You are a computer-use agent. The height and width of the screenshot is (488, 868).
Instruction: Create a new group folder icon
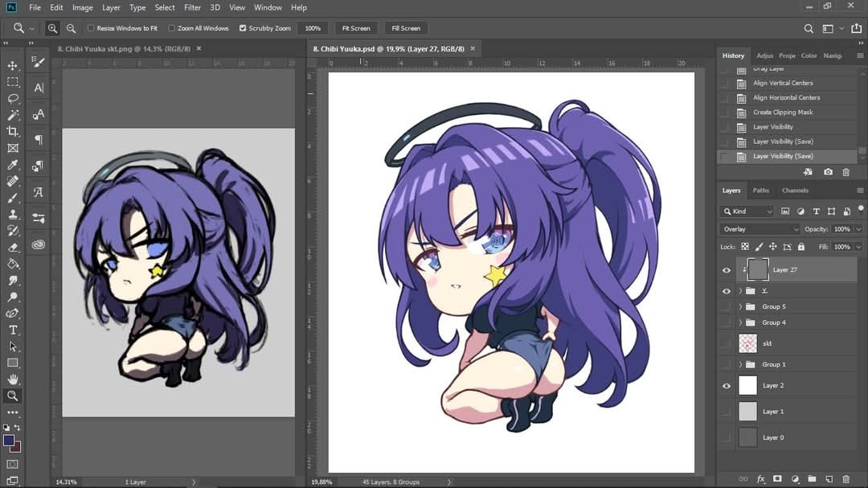pyautogui.click(x=812, y=479)
